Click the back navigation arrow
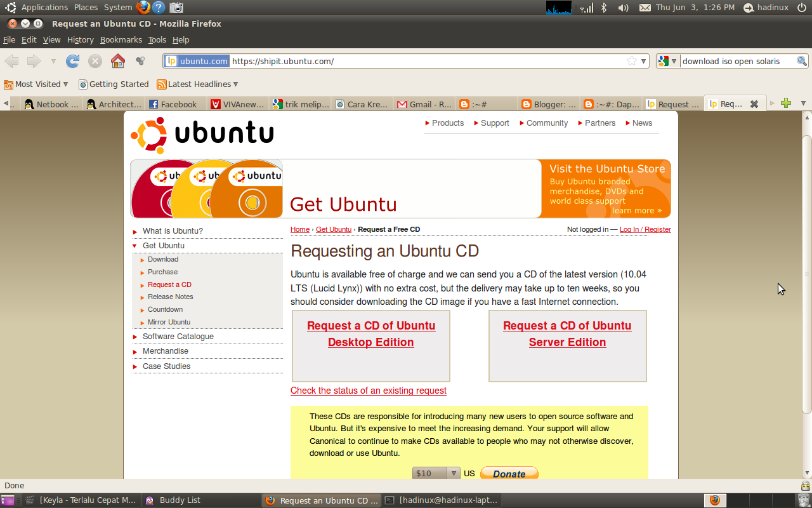 coord(11,61)
